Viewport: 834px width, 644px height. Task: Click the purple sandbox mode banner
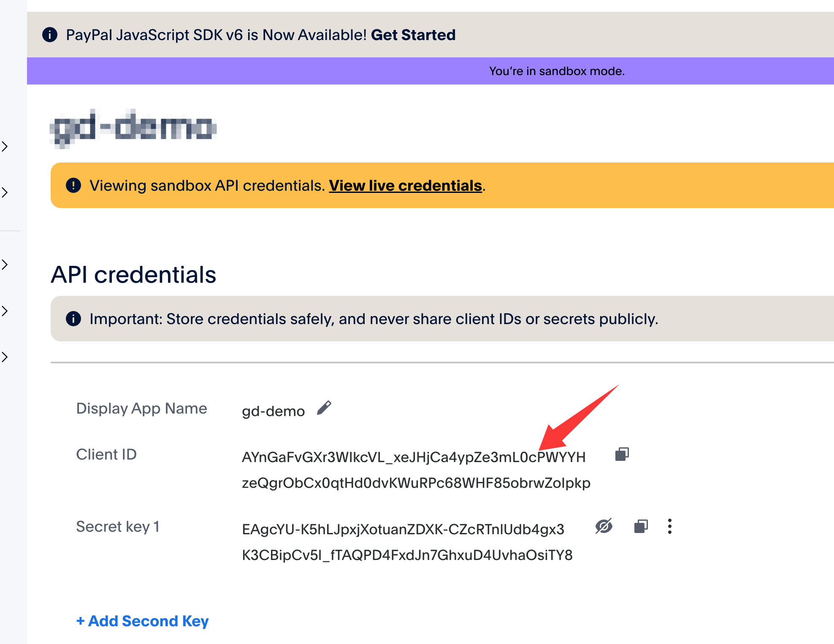(x=556, y=71)
